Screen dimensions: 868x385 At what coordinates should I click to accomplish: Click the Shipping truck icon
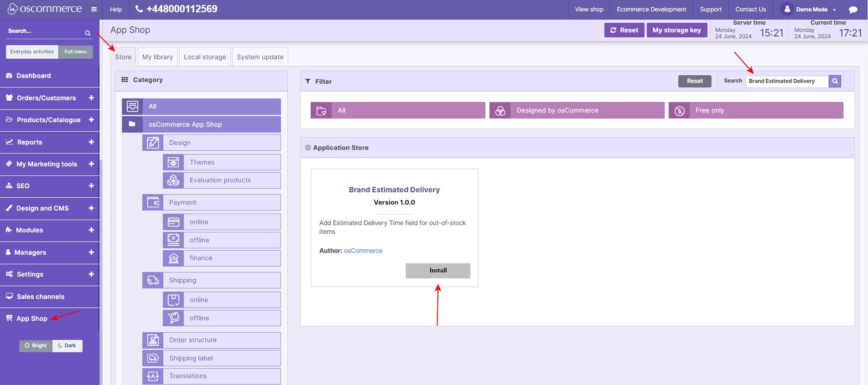click(153, 280)
